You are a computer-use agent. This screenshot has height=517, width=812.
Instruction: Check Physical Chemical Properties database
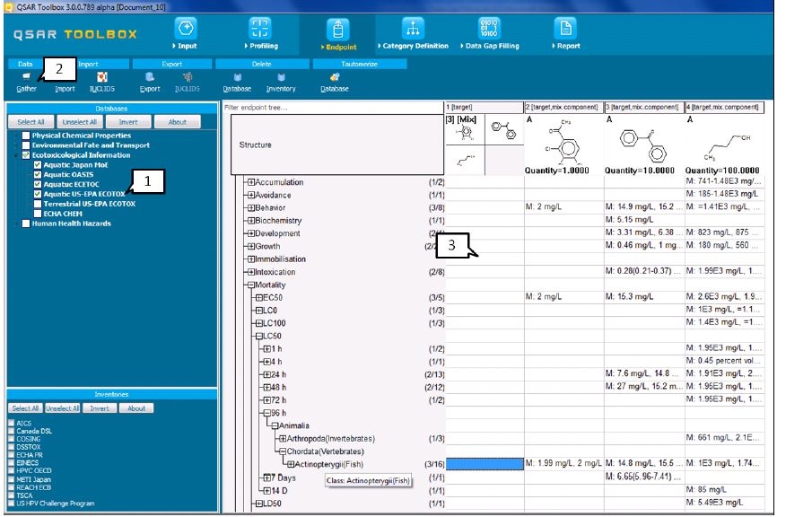pyautogui.click(x=26, y=136)
